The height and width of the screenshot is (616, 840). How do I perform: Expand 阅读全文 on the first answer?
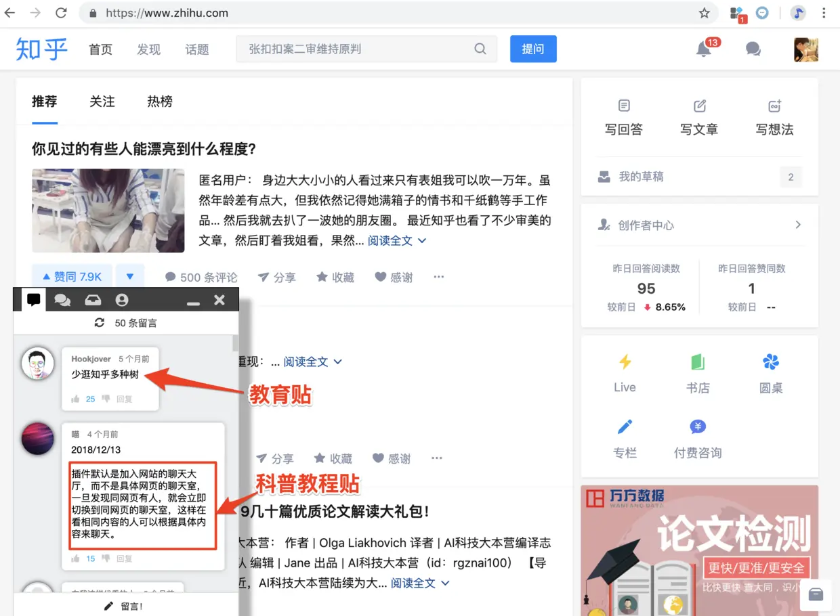pyautogui.click(x=397, y=240)
